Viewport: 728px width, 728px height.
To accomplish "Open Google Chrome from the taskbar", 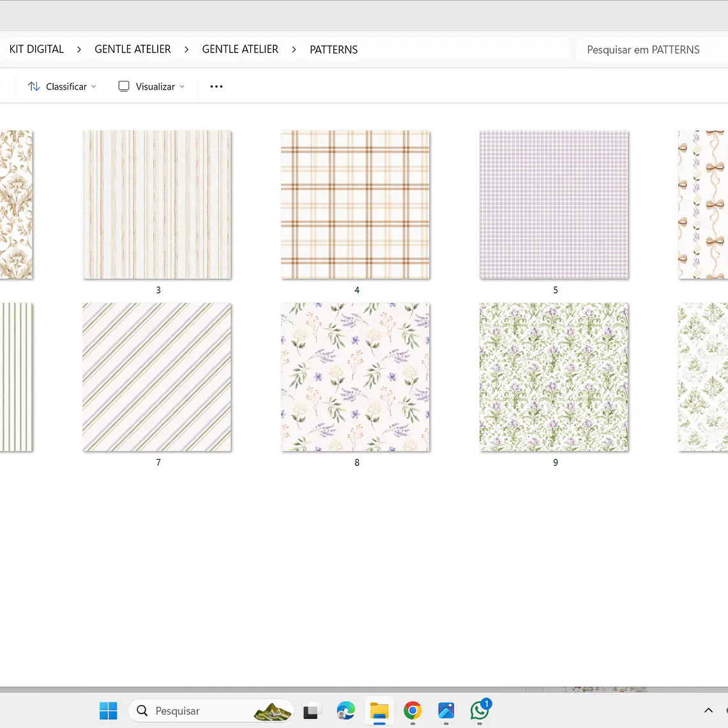I will tap(413, 710).
